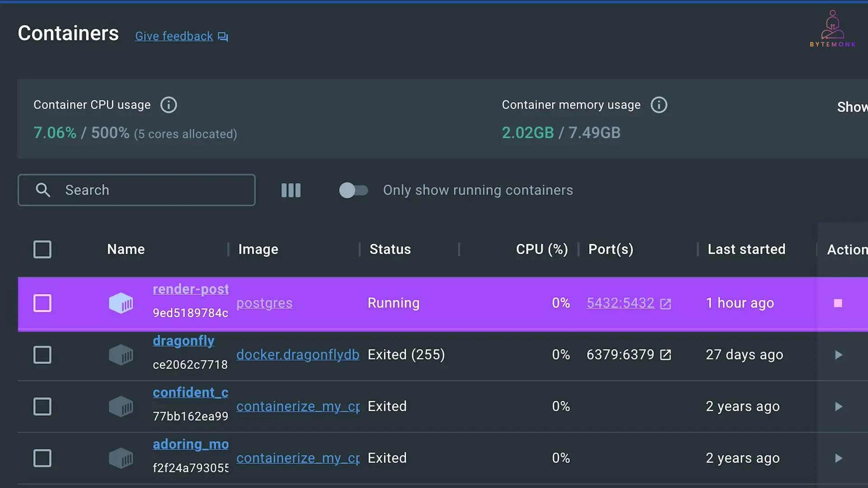Screen dimensions: 868x488
Task: Check the render-post container checkbox
Action: [42, 303]
